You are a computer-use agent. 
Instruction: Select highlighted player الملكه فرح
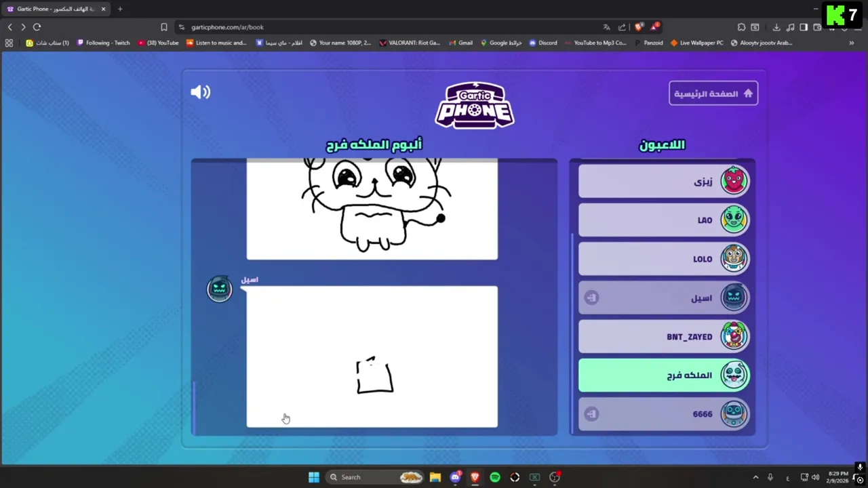pyautogui.click(x=664, y=375)
